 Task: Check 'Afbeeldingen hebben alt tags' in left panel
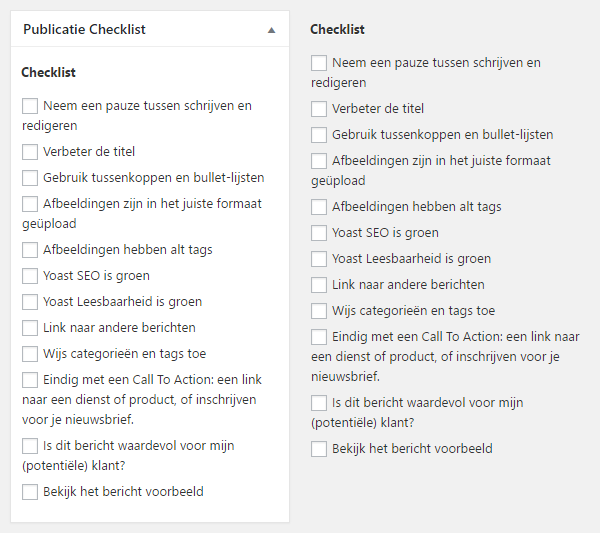click(x=30, y=250)
